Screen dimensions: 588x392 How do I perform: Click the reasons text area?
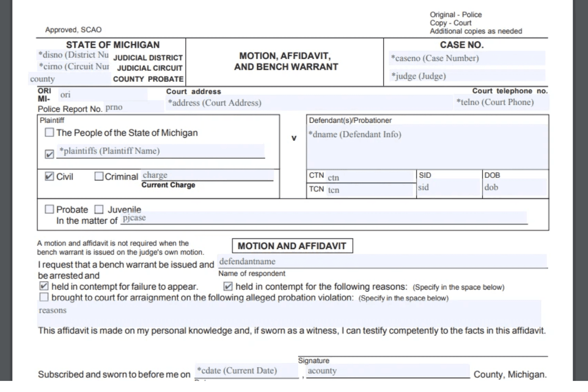(289, 313)
